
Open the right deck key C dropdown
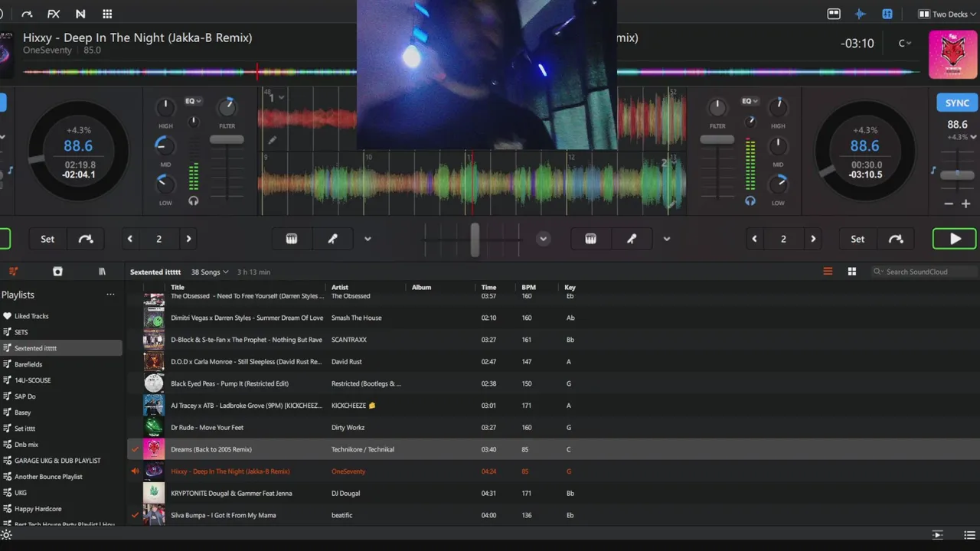[905, 44]
